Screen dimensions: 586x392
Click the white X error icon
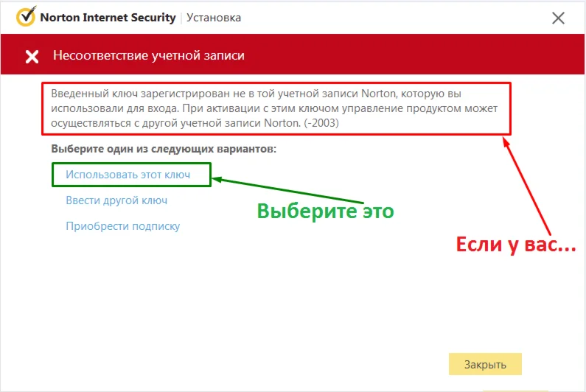coord(32,56)
